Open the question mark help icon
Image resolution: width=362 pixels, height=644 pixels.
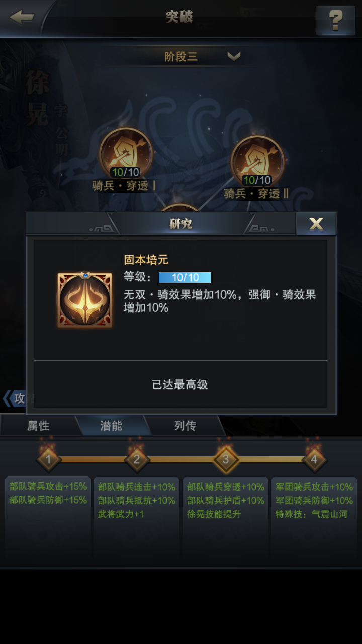click(x=335, y=20)
